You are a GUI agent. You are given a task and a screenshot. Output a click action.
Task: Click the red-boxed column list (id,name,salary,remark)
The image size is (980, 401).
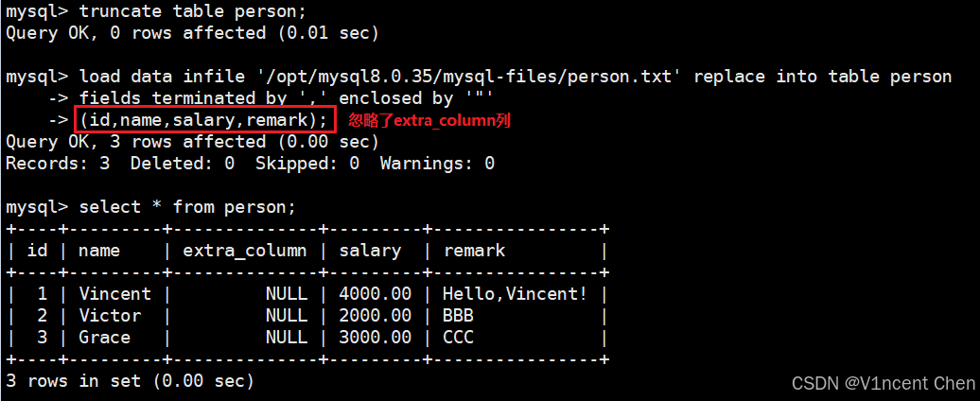pos(205,120)
